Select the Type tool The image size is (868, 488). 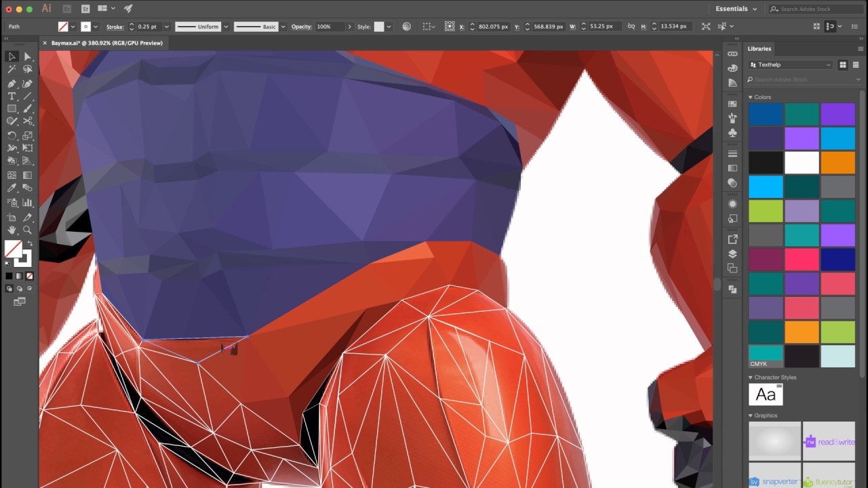pyautogui.click(x=12, y=96)
